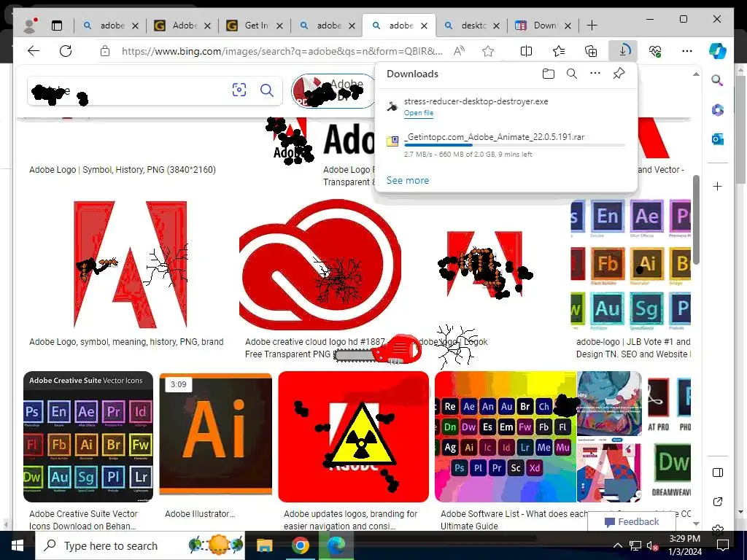The height and width of the screenshot is (560, 747).
Task: Launch Copilot from the sidebar top
Action: 718,51
